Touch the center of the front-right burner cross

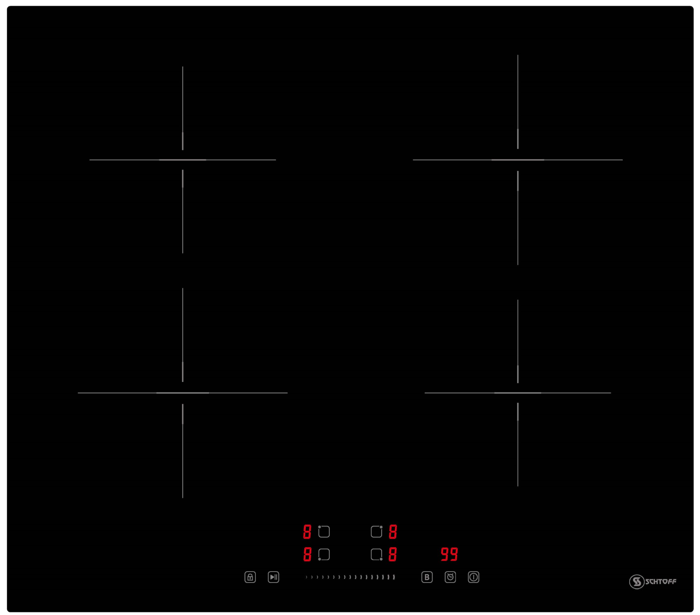click(517, 393)
